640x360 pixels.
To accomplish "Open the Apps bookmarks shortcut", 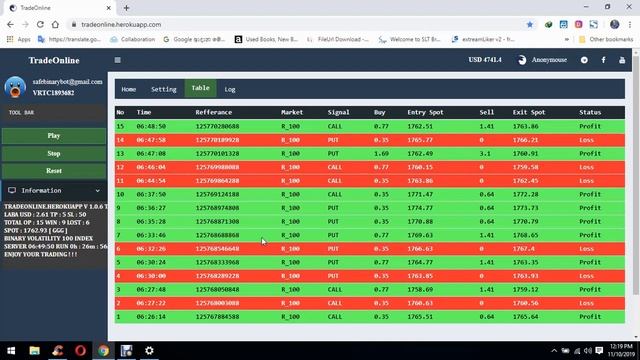I will (18, 39).
